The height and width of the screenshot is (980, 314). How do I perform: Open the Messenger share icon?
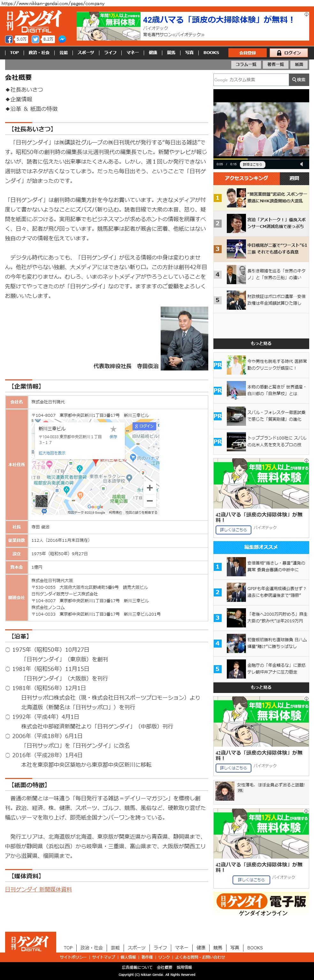click(62, 39)
